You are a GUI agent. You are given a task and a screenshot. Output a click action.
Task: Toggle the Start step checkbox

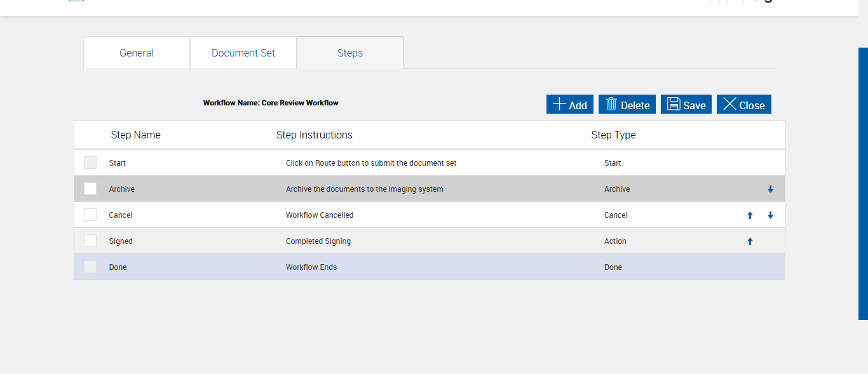(90, 163)
